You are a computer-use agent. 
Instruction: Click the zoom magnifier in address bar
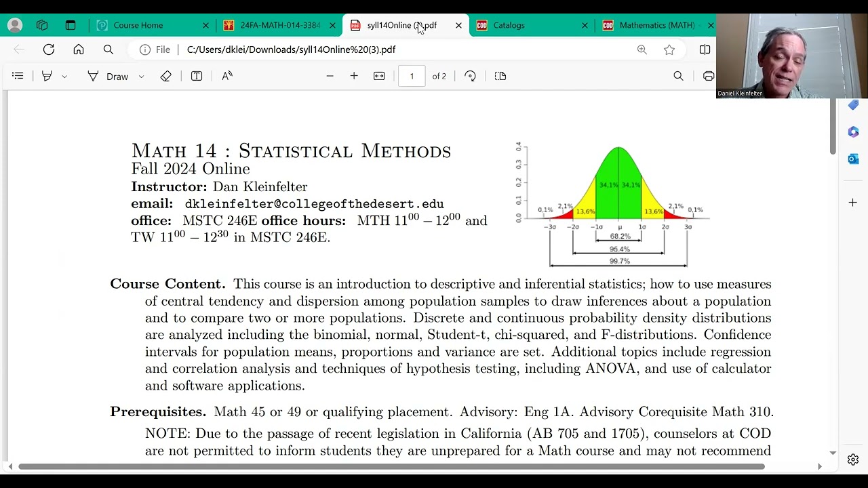click(x=642, y=49)
